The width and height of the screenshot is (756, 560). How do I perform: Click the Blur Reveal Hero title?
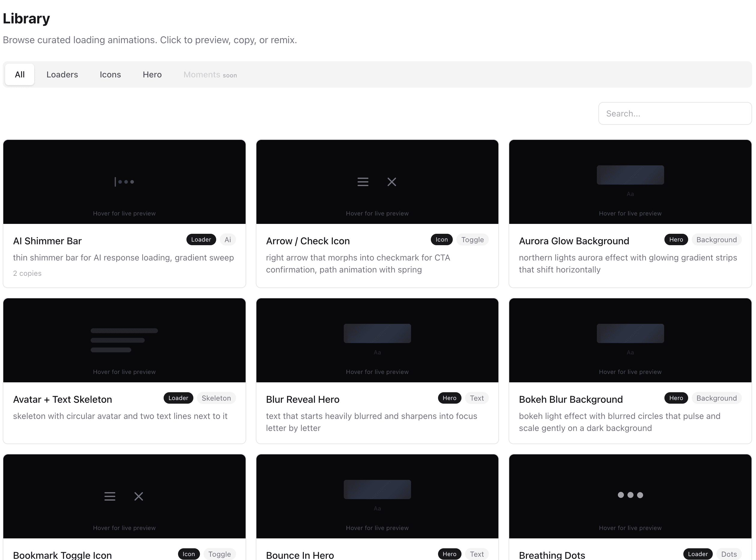(x=303, y=399)
